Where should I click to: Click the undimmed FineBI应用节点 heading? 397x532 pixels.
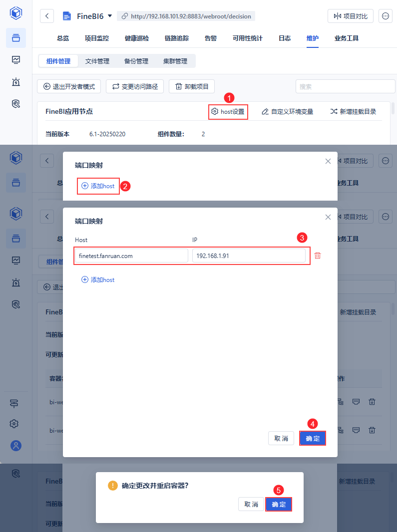click(69, 111)
